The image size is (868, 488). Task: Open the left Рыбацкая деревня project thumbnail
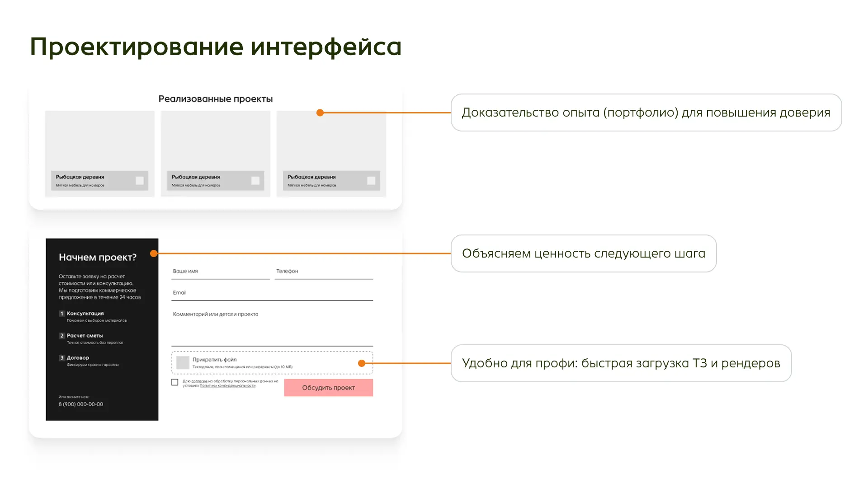point(100,154)
